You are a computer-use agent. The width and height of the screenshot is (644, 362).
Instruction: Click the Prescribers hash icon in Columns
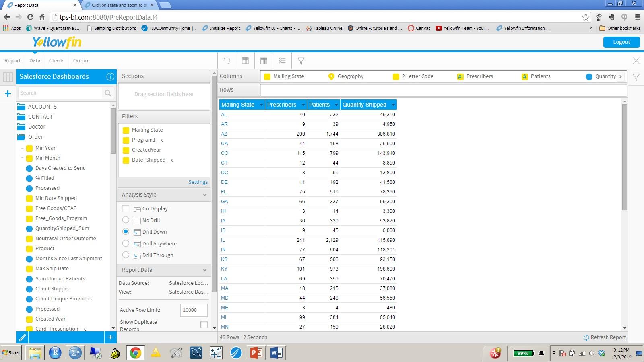pos(460,77)
